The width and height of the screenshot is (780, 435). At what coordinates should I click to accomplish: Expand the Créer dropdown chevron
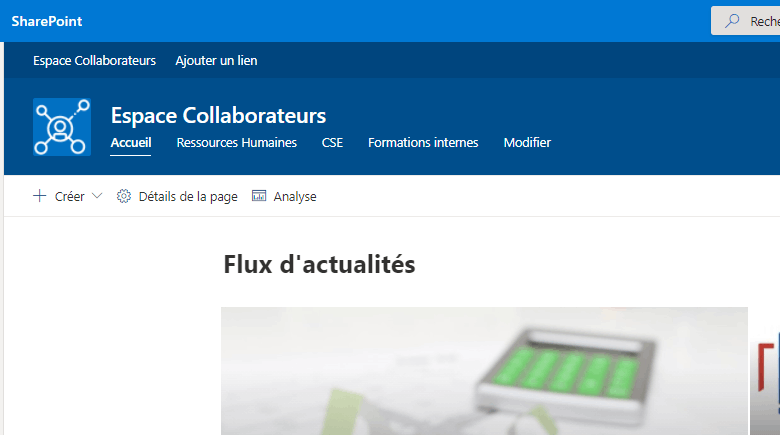pos(97,196)
